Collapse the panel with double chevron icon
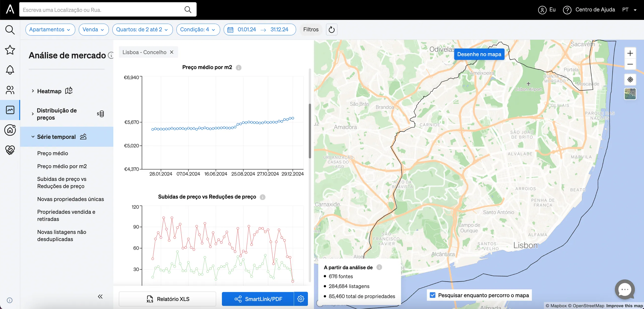This screenshot has width=644, height=309. (x=100, y=296)
